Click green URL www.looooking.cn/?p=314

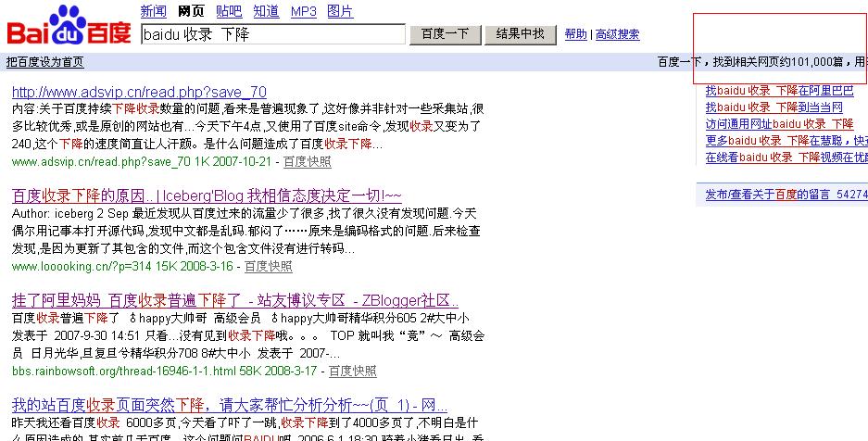click(x=82, y=266)
